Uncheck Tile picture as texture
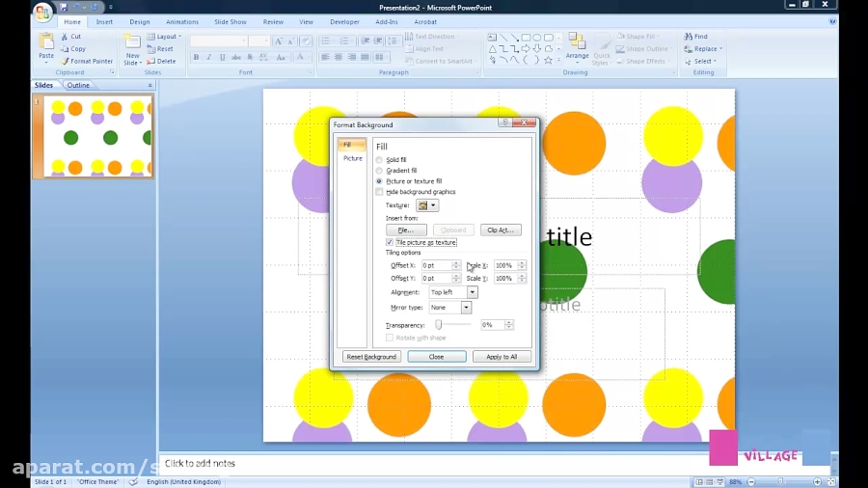Image resolution: width=868 pixels, height=488 pixels. [x=390, y=242]
